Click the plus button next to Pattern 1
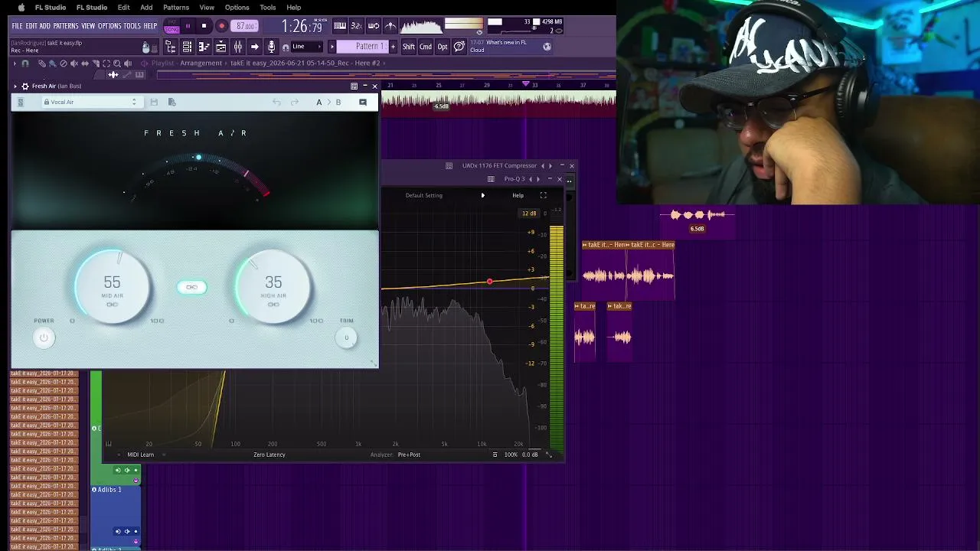 click(394, 47)
